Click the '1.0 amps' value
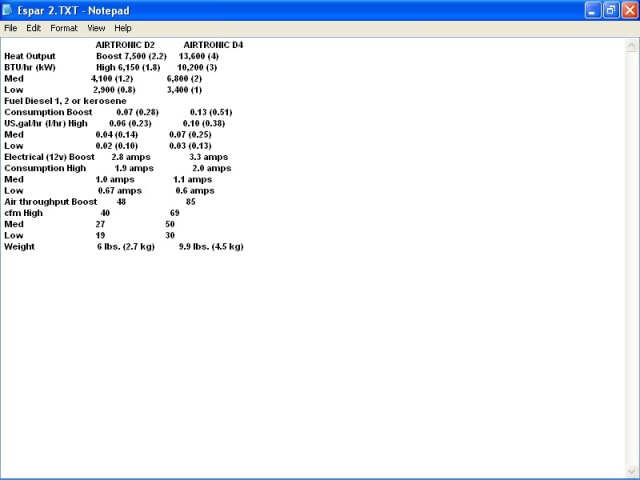640x480 pixels. click(115, 180)
